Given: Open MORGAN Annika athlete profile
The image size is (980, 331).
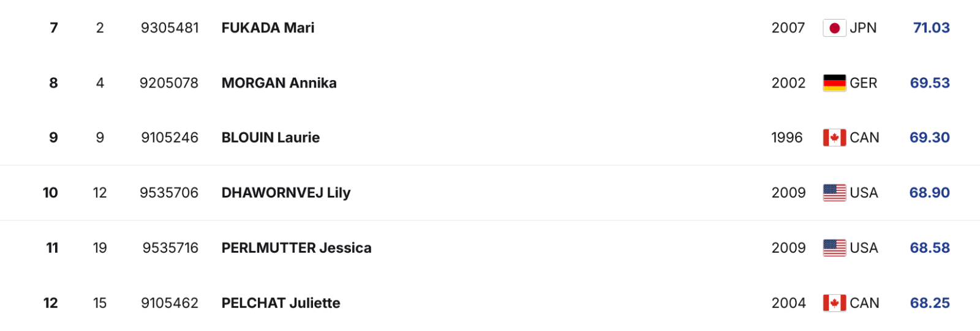Looking at the screenshot, I should (279, 83).
